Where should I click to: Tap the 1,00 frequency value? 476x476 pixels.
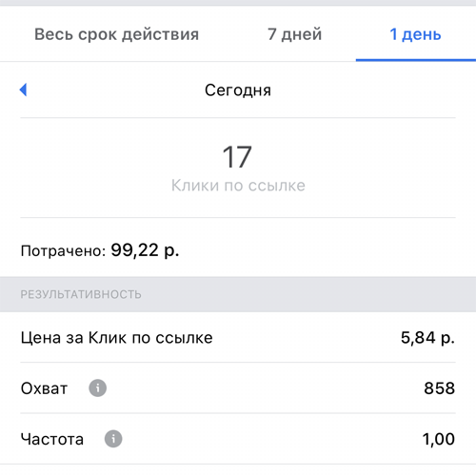click(439, 439)
